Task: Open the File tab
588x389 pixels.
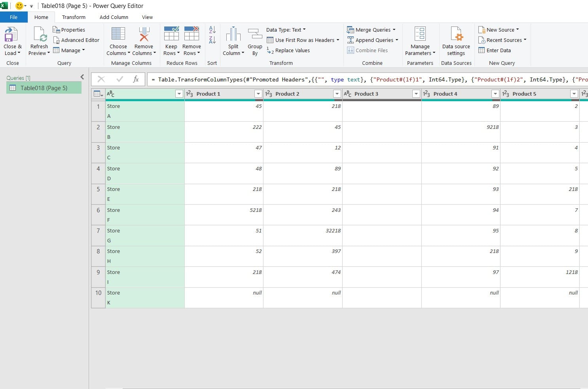Action: point(14,17)
